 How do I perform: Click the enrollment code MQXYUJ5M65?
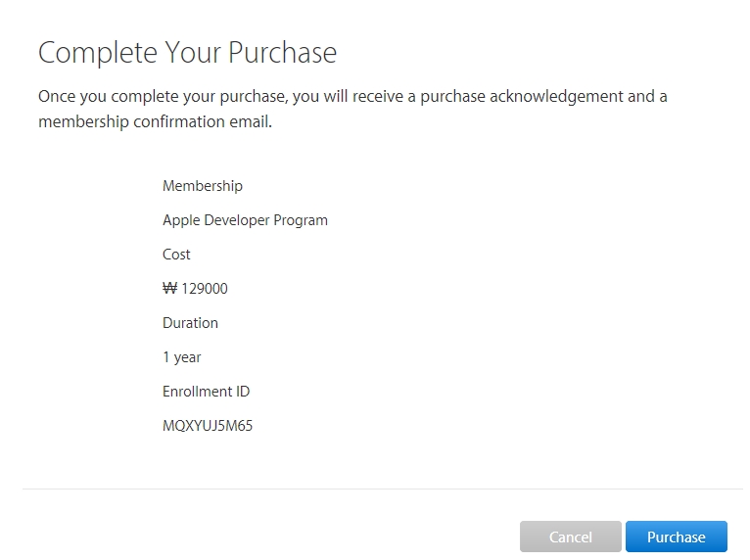tap(208, 426)
